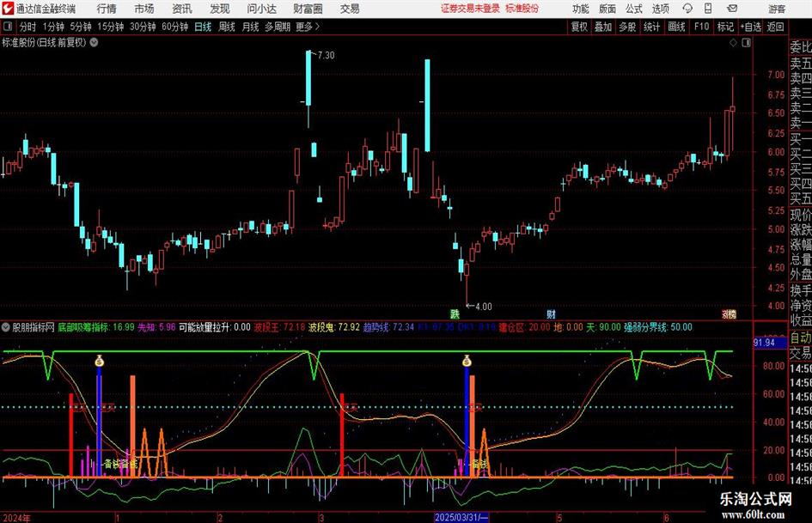The image size is (812, 523).
Task: Click the blue 财 marker below chart
Action: tap(551, 313)
